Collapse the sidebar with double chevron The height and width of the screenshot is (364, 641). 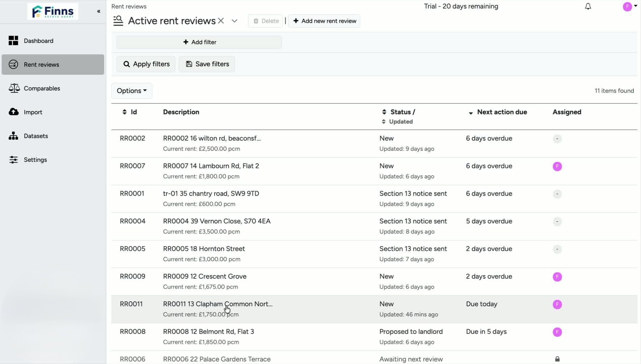coord(99,11)
